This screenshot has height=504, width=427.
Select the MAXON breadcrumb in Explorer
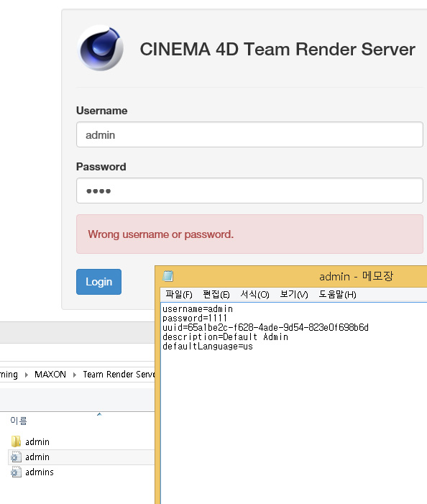point(50,375)
